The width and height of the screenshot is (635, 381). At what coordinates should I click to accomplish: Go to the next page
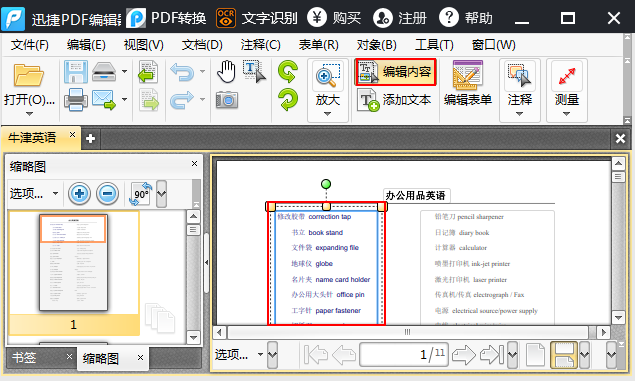pyautogui.click(x=464, y=355)
